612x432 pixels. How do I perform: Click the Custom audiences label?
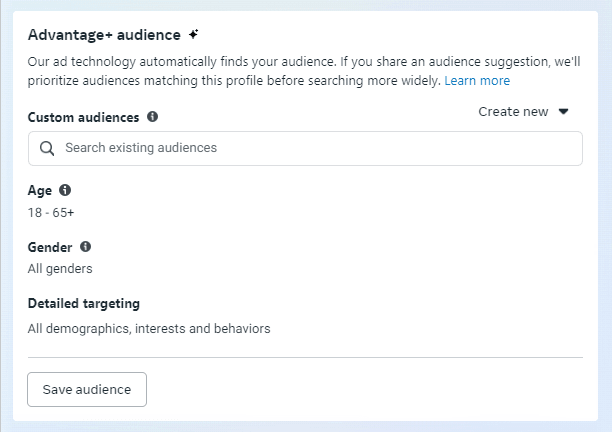(x=84, y=117)
